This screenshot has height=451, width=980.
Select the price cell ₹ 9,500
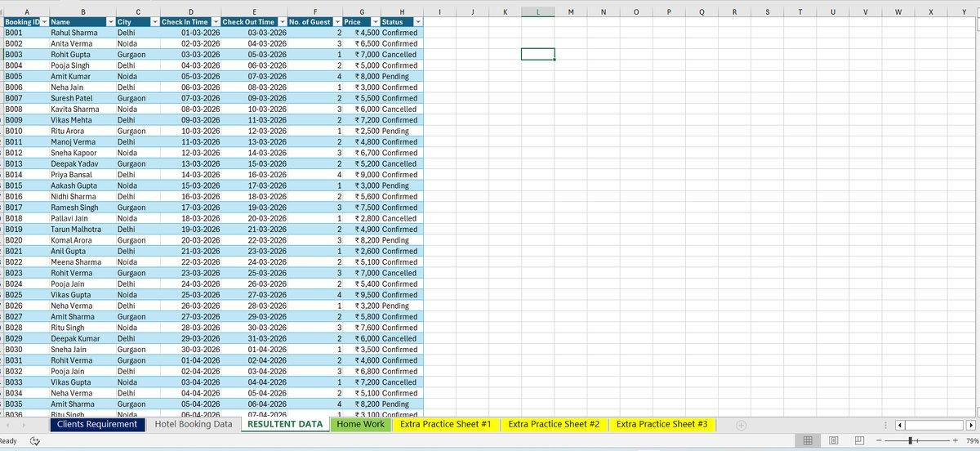[x=362, y=294]
